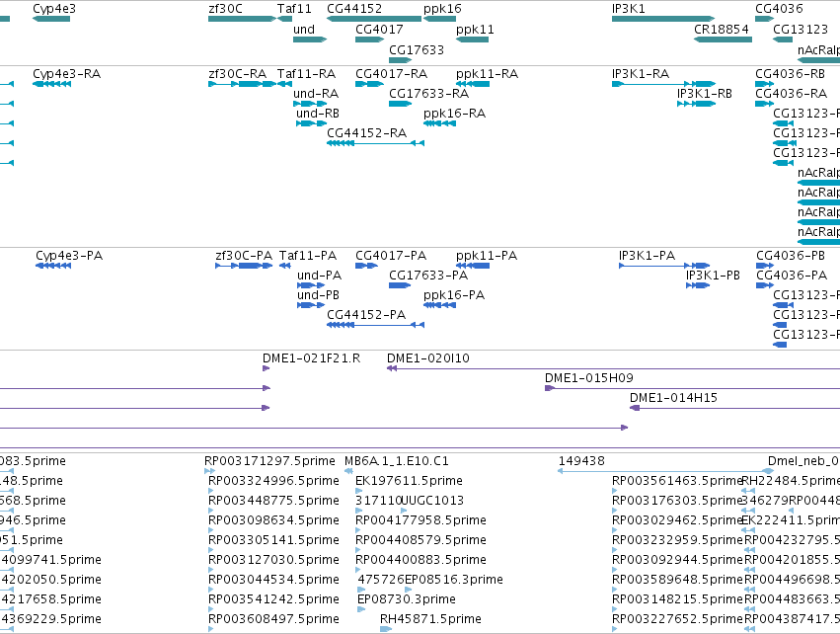Image resolution: width=840 pixels, height=634 pixels.
Task: Click the CG4036-PB protein feature
Action: tap(765, 266)
